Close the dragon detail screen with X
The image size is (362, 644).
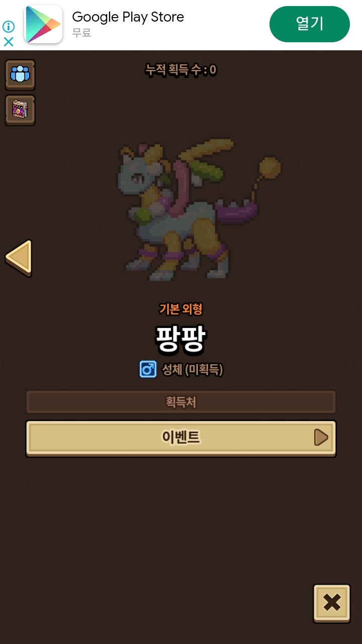tap(332, 603)
